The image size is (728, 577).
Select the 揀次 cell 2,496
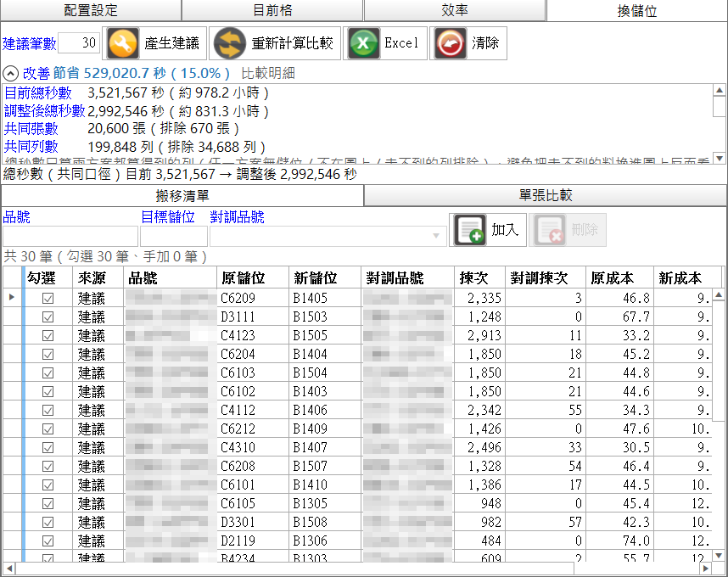pos(479,447)
